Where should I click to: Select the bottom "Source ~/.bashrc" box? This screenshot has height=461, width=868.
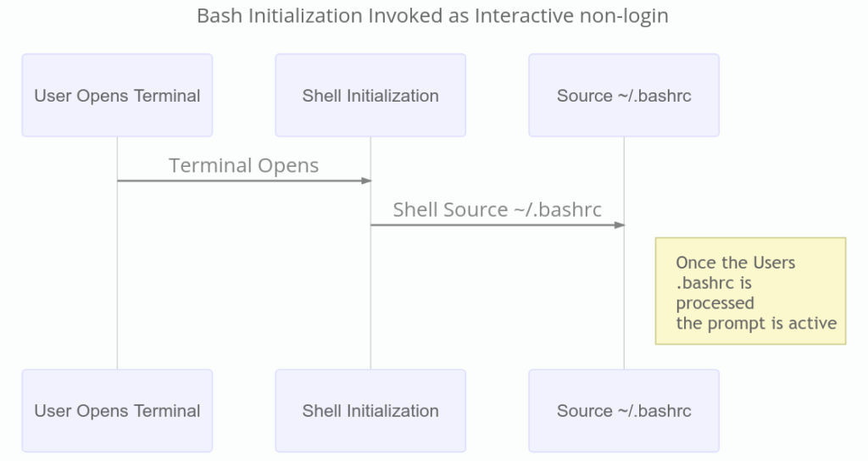(x=624, y=411)
